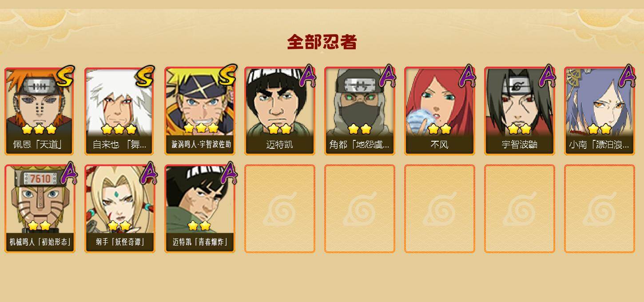The width and height of the screenshot is (644, 302).
Task: Select the 不风 red-haired ninja card
Action: point(439,111)
